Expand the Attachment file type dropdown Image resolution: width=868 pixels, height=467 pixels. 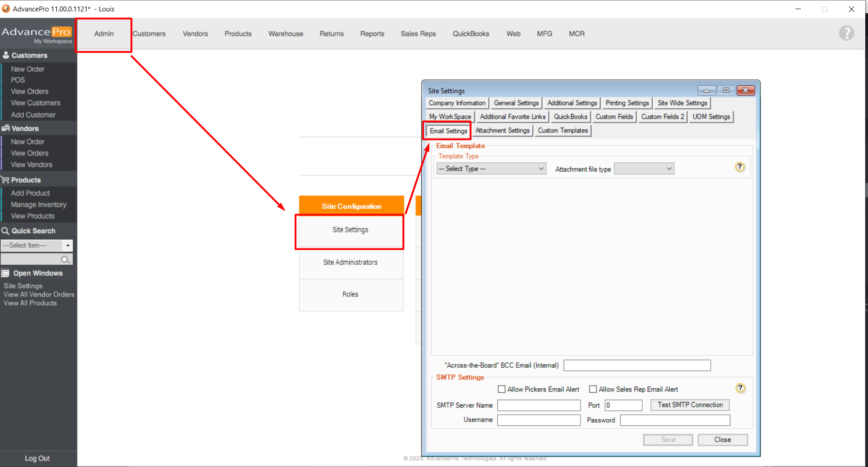point(644,169)
